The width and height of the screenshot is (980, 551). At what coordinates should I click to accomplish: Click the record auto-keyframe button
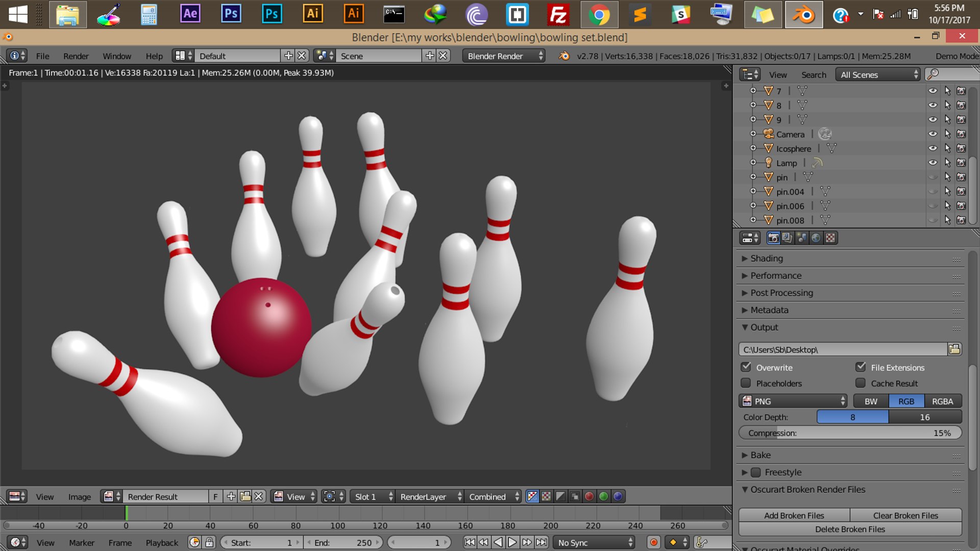click(x=653, y=542)
